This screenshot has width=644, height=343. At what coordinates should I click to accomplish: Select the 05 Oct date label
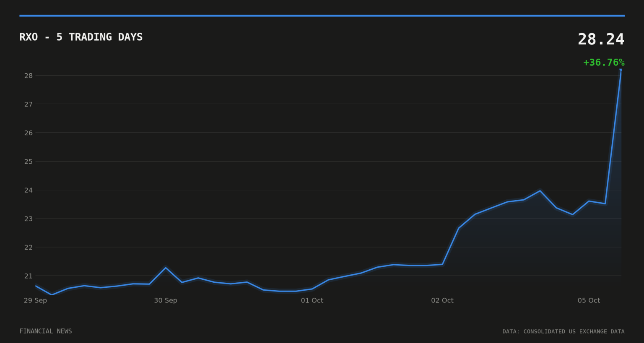pyautogui.click(x=589, y=300)
